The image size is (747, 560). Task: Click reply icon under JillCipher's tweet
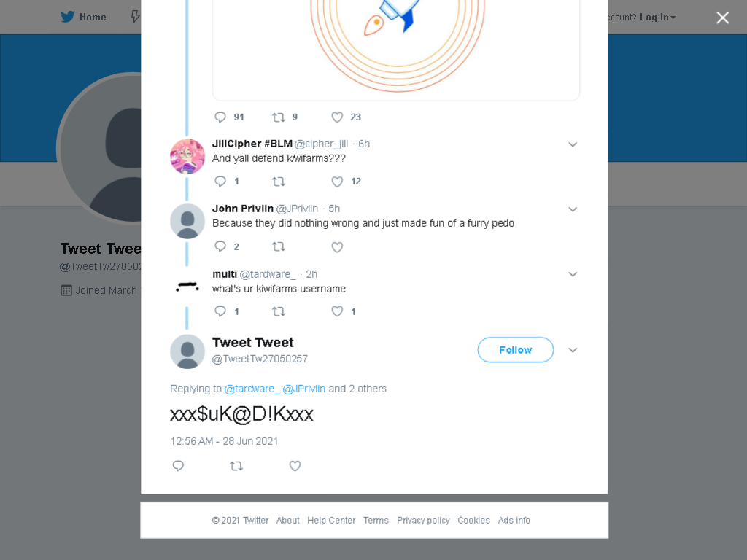[220, 182]
